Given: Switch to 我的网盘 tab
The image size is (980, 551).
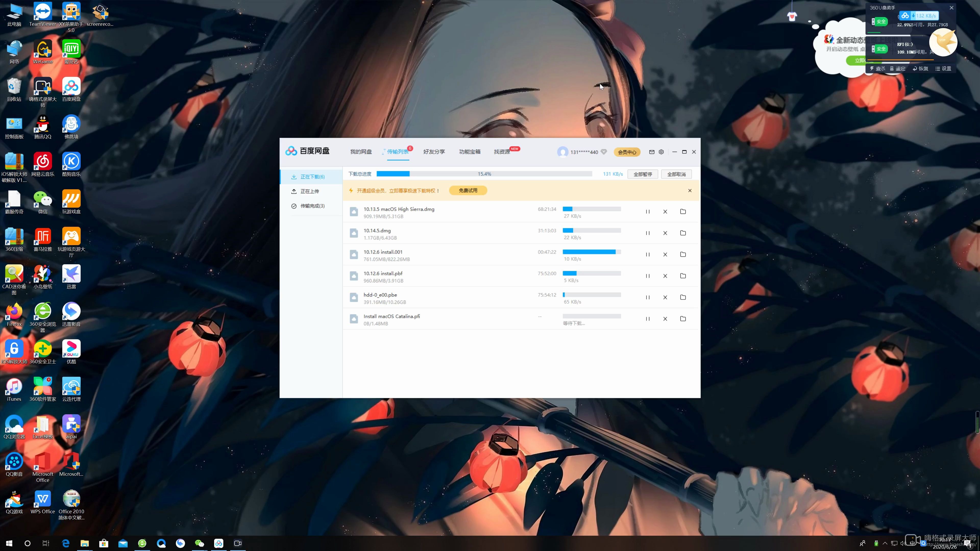Looking at the screenshot, I should (361, 152).
